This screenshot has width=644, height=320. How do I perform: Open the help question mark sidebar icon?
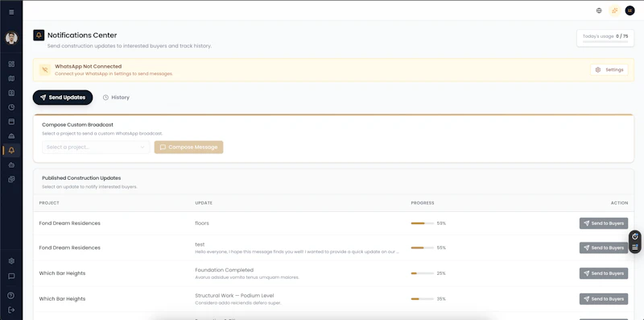pos(11,295)
